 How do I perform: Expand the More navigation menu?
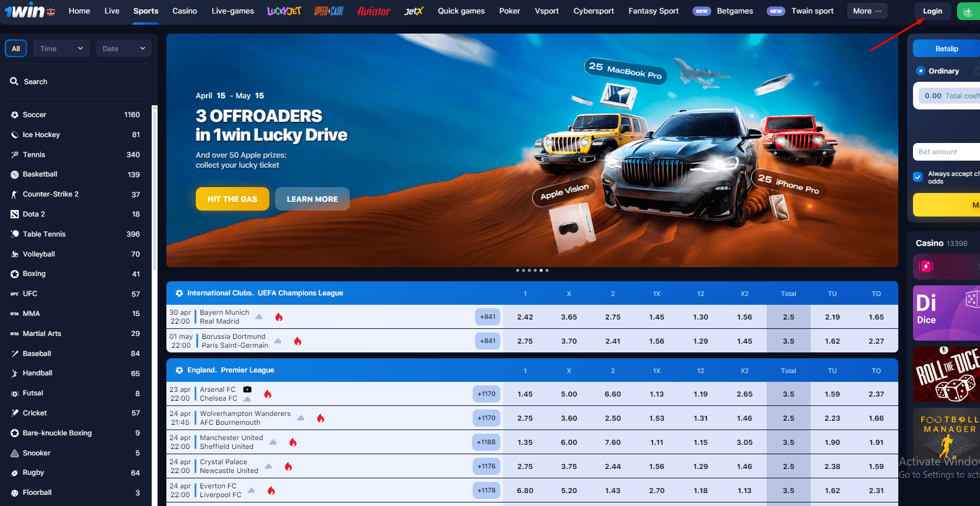(867, 11)
